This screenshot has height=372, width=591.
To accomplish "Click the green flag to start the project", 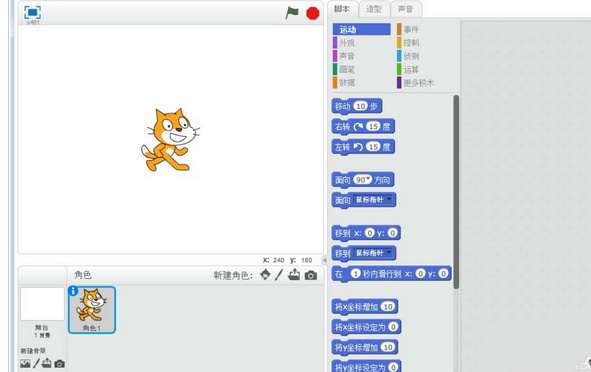I will click(292, 13).
